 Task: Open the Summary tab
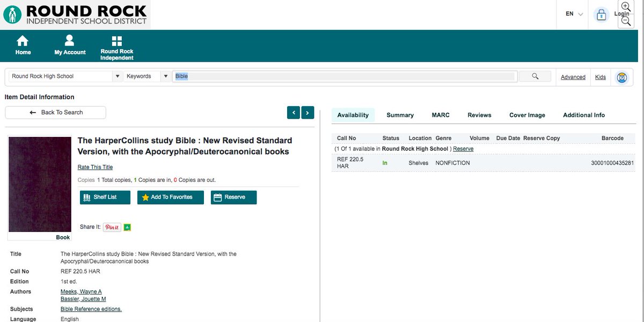pos(400,115)
